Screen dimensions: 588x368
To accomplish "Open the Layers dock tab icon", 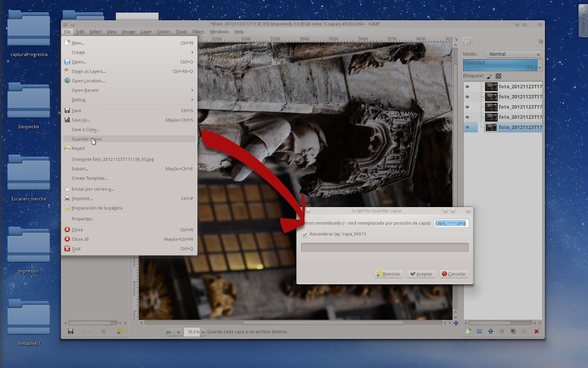I will click(x=467, y=43).
